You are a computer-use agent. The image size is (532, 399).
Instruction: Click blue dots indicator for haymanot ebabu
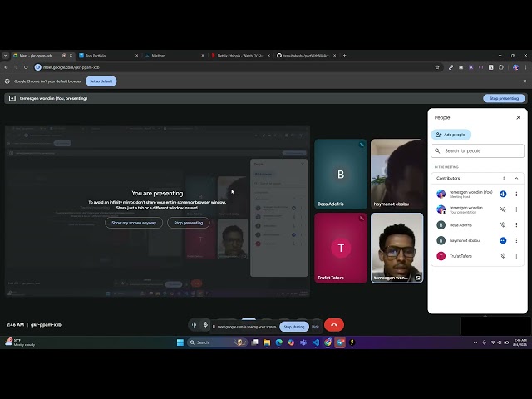click(503, 240)
